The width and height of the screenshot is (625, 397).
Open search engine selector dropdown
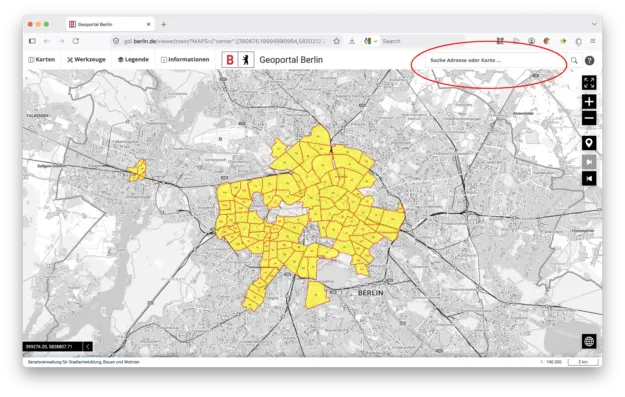(370, 41)
